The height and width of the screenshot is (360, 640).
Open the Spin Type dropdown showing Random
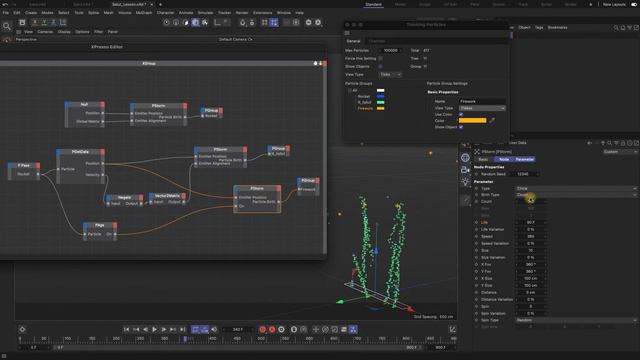click(x=576, y=320)
